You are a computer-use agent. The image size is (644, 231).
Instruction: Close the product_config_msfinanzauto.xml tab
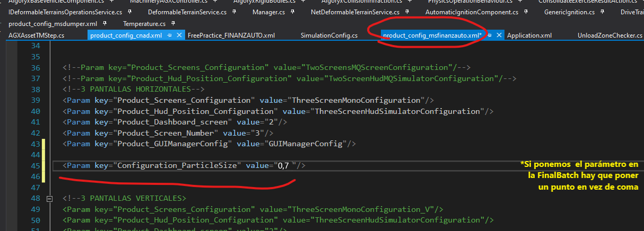pyautogui.click(x=499, y=35)
